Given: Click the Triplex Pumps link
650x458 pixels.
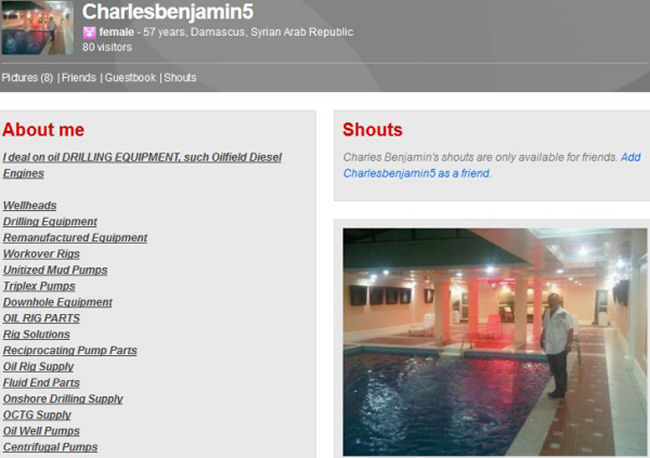Looking at the screenshot, I should pyautogui.click(x=39, y=286).
